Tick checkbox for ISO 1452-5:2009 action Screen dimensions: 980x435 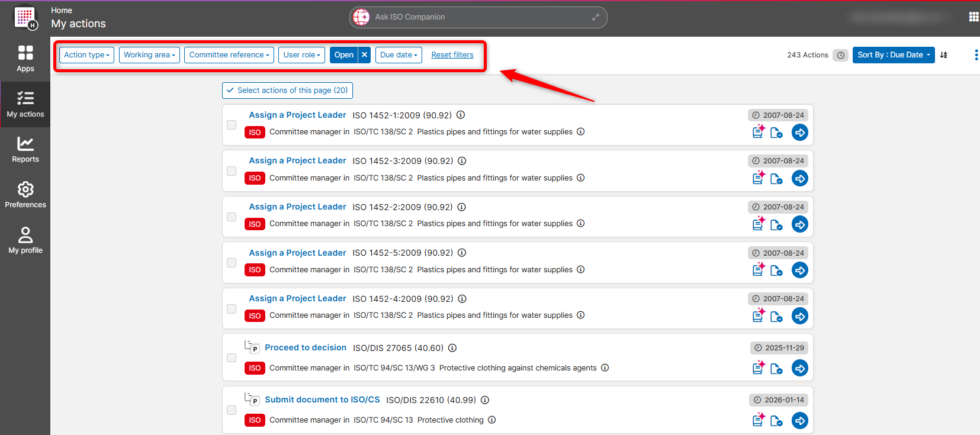pos(232,263)
